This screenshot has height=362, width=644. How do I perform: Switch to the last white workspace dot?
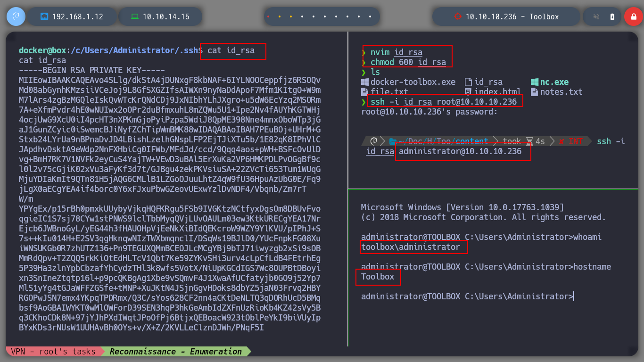(x=370, y=16)
